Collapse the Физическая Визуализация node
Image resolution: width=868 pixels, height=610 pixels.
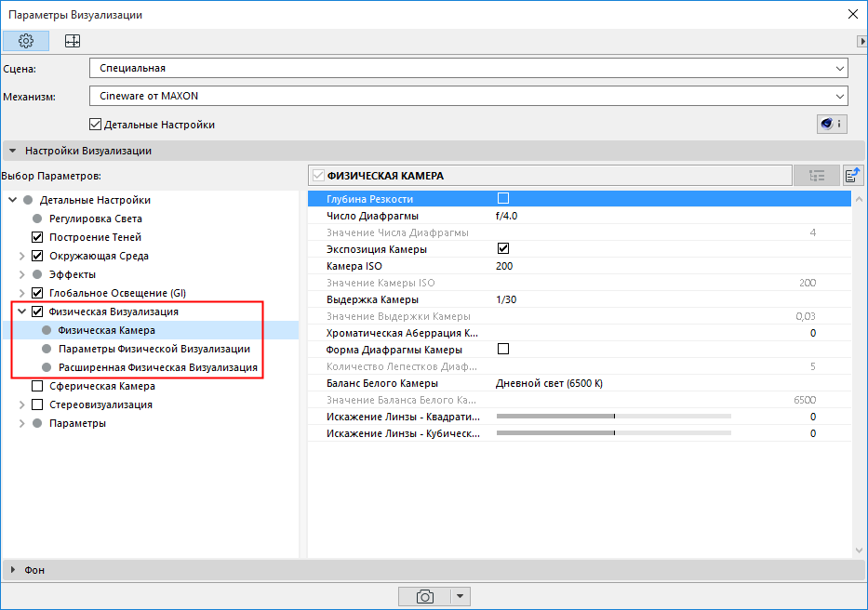22,312
